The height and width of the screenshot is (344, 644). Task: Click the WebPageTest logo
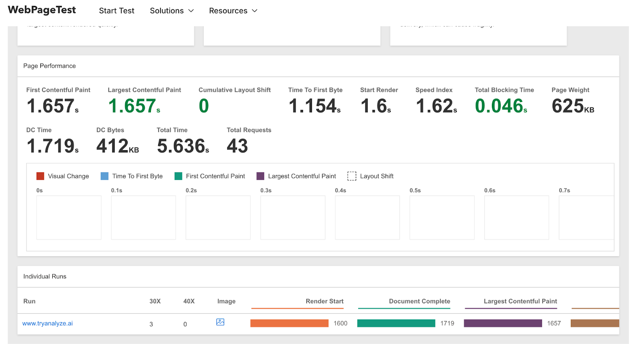point(42,10)
